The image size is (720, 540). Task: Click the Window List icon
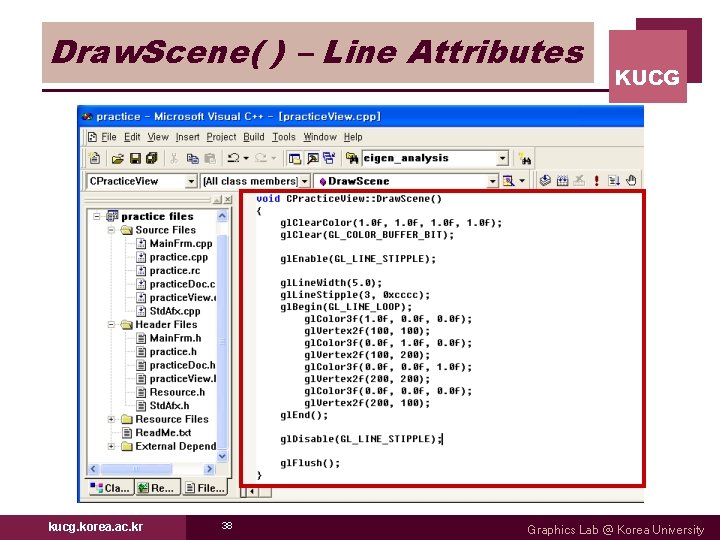(x=329, y=158)
